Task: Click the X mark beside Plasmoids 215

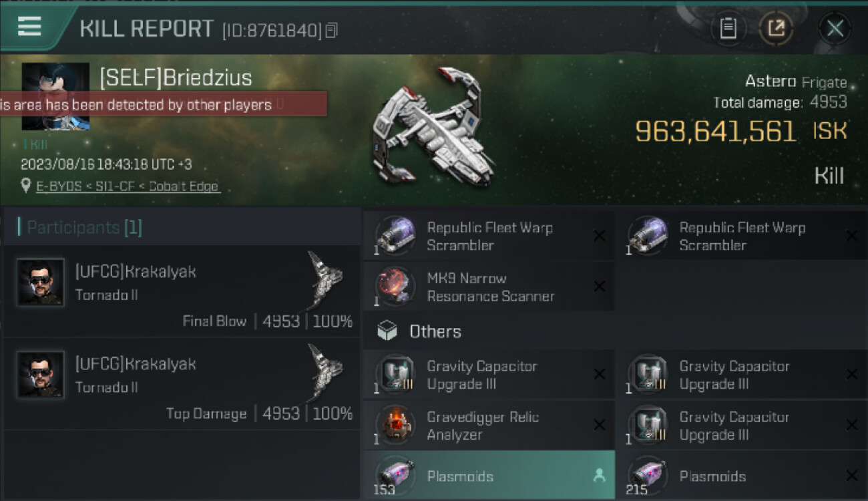Action: point(851,476)
